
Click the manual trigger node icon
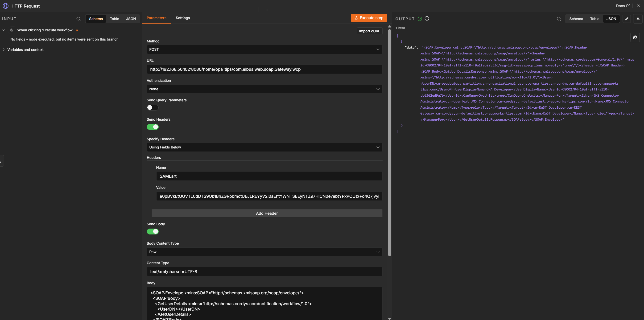11,30
